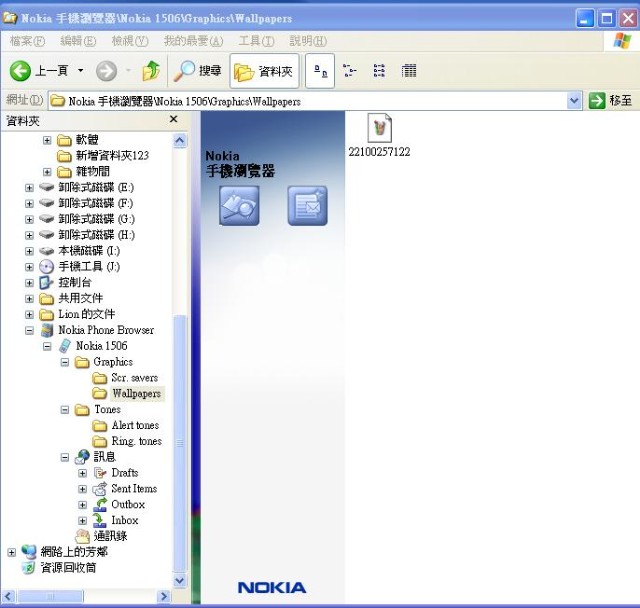Click the 移至 Go button
Screen dimensions: 640x608
click(x=611, y=100)
